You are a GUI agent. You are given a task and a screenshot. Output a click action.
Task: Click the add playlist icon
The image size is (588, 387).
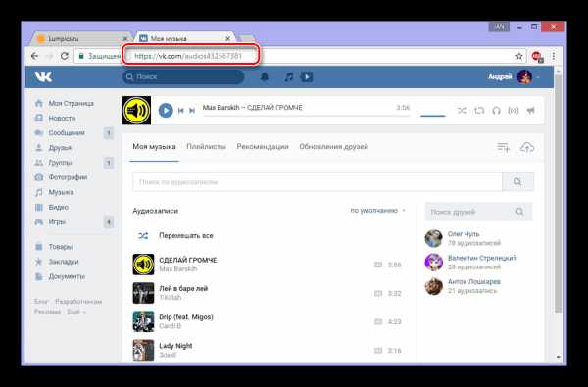click(x=503, y=147)
